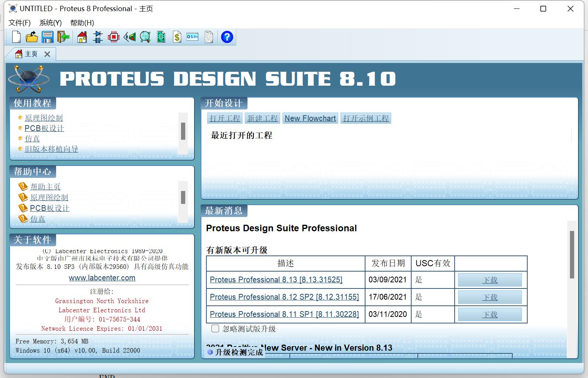Click the New Flowchart link

click(x=310, y=118)
